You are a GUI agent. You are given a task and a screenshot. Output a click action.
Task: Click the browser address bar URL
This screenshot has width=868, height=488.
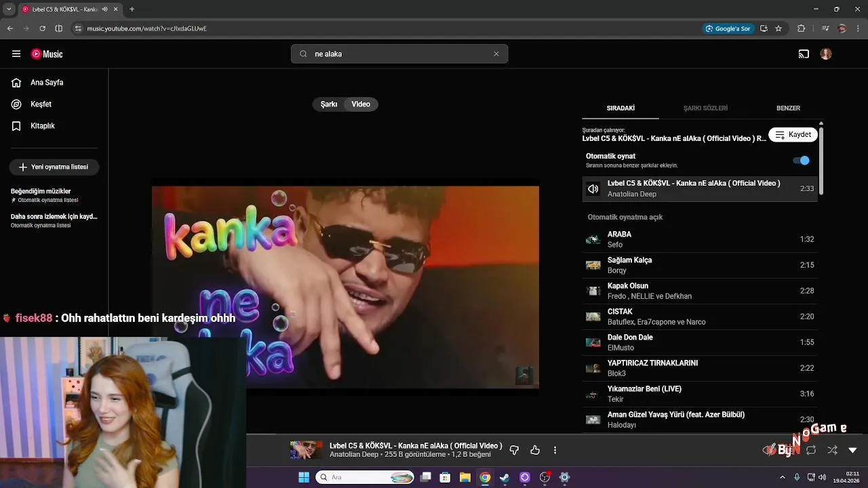[146, 28]
